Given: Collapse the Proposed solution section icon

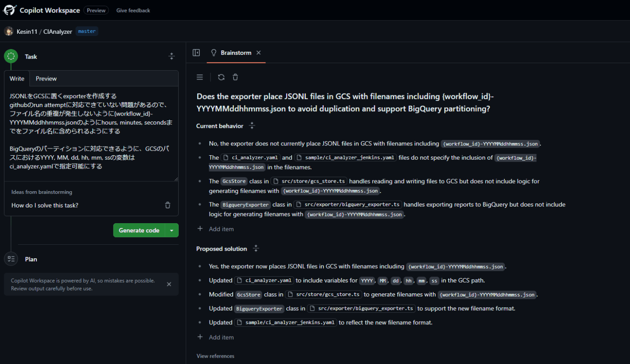Looking at the screenshot, I should coord(256,248).
